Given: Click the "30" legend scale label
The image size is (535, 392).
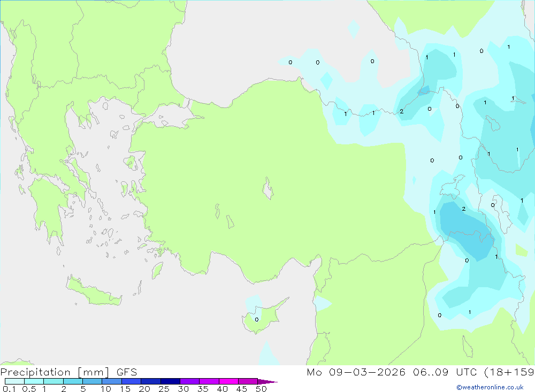Looking at the screenshot, I should tap(184, 389).
